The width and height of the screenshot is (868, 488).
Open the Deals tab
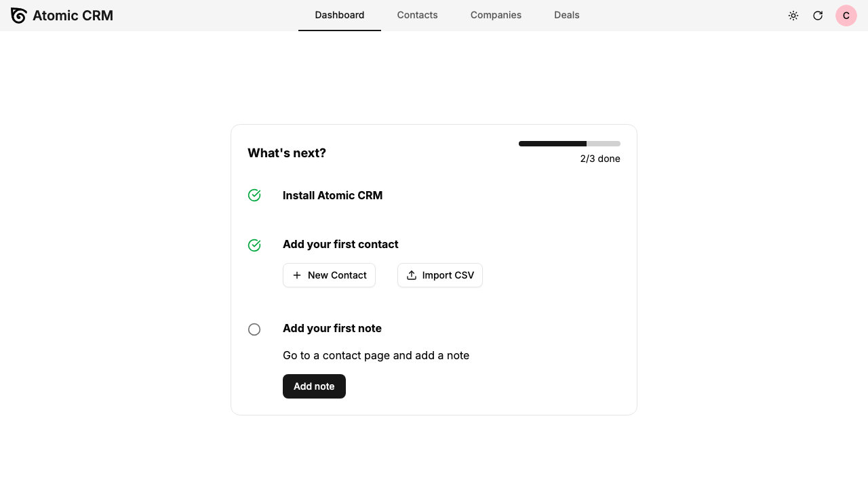[x=567, y=15]
